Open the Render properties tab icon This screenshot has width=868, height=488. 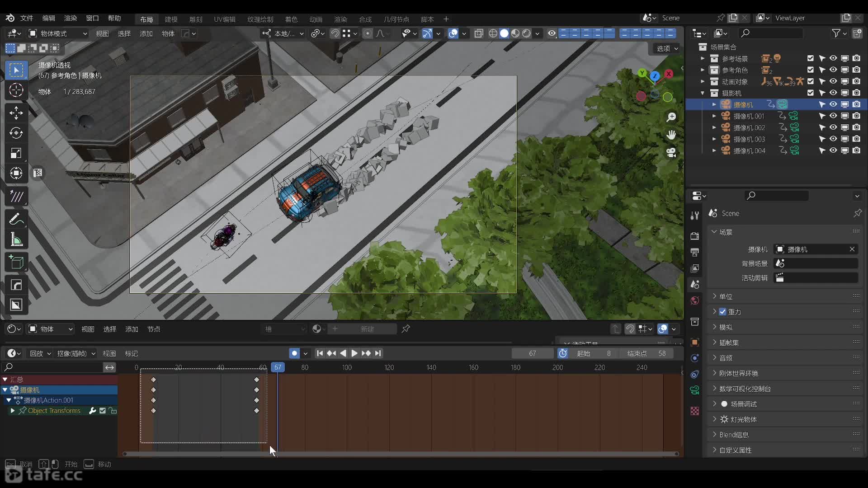(x=695, y=236)
